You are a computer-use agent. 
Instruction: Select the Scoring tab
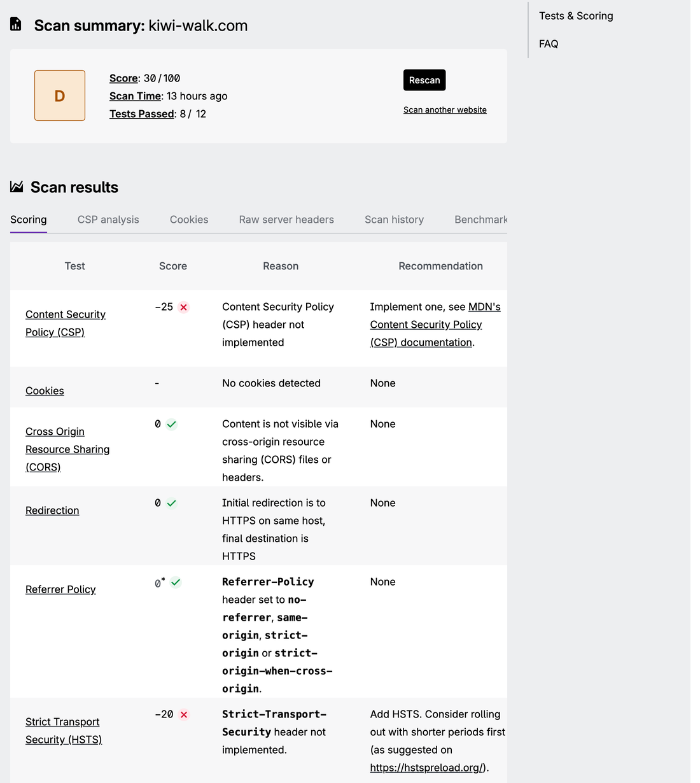click(x=29, y=220)
